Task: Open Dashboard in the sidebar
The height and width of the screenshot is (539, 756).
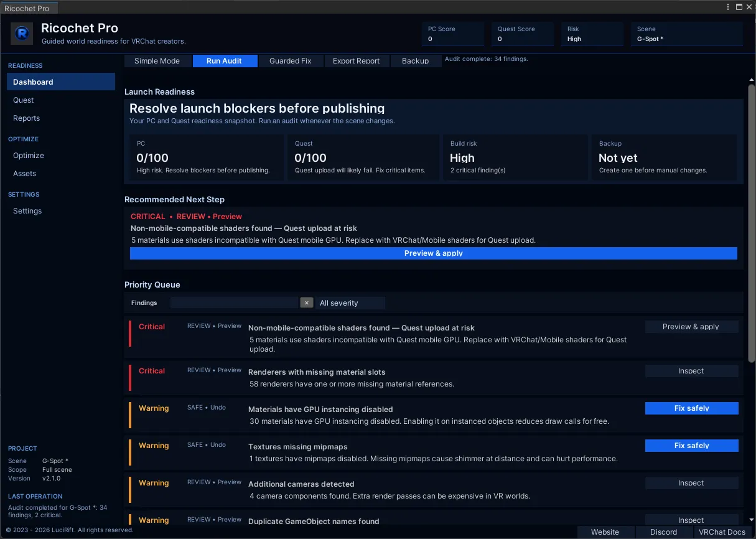Action: [61, 82]
